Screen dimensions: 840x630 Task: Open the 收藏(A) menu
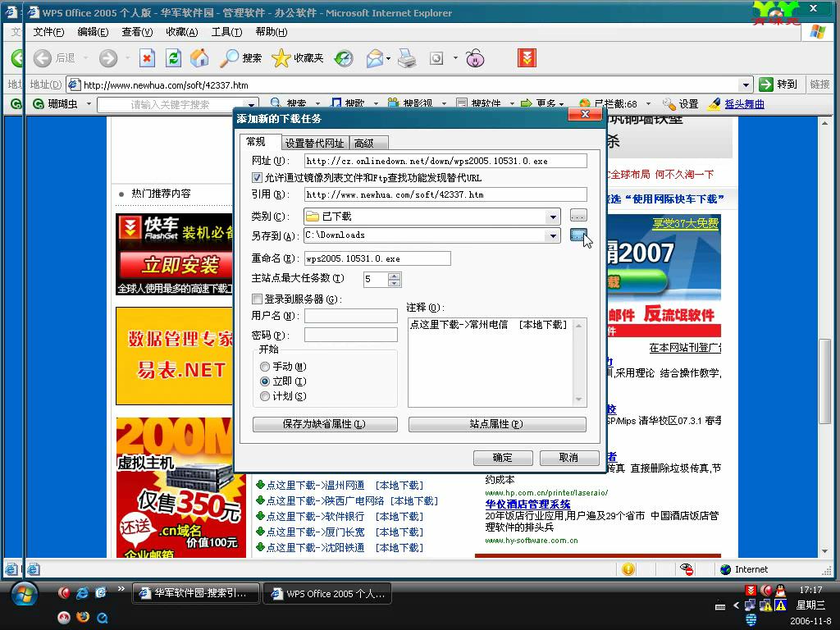182,32
